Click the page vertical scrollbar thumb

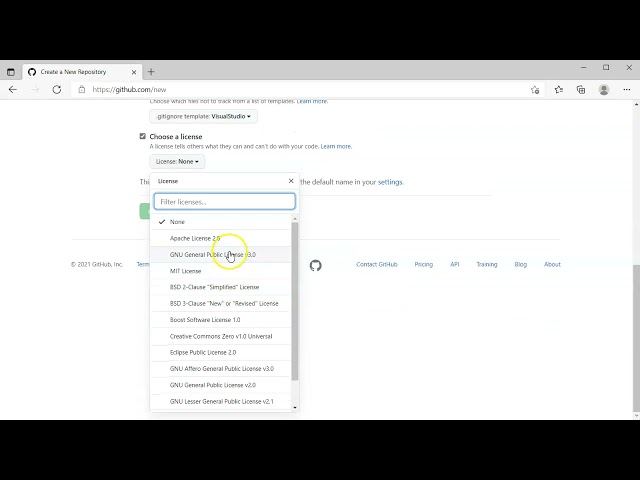pos(636,338)
